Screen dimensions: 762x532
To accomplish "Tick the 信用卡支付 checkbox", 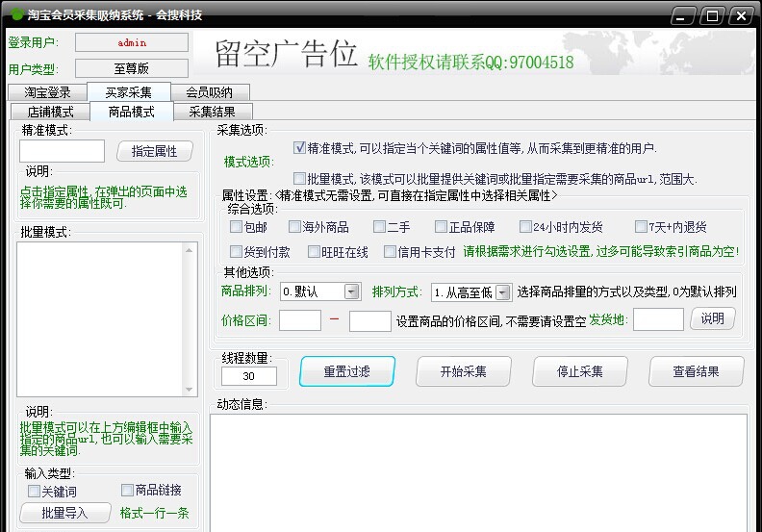I will click(390, 251).
